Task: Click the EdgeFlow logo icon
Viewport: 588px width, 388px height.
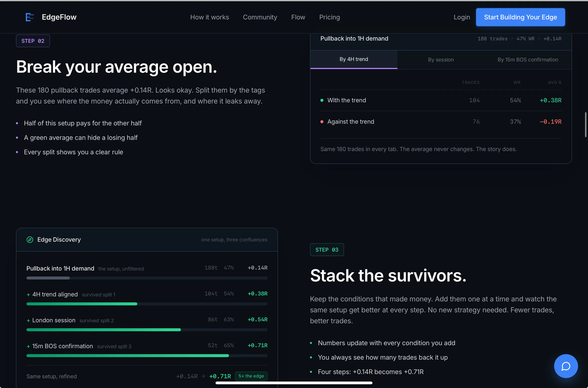Action: click(x=30, y=17)
